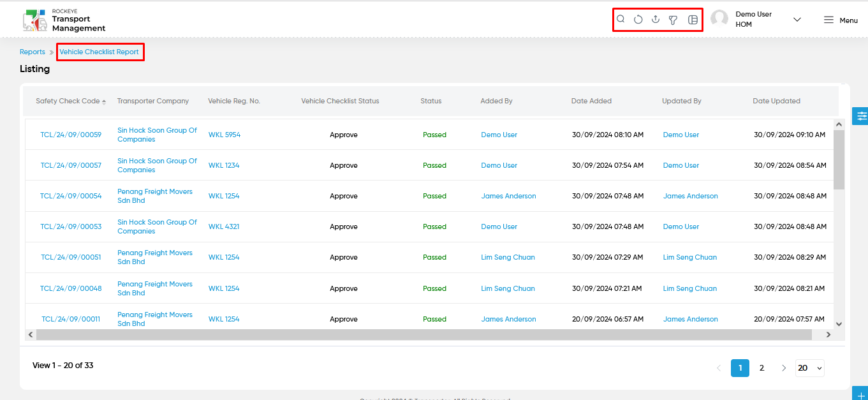868x400 pixels.
Task: Click the blue plus button at bottom right
Action: pyautogui.click(x=860, y=393)
